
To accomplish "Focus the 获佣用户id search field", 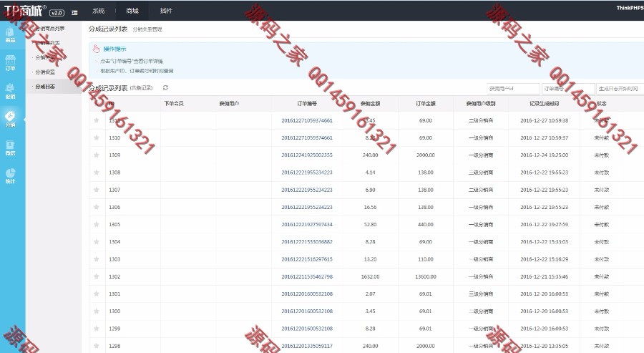I will 513,88.
